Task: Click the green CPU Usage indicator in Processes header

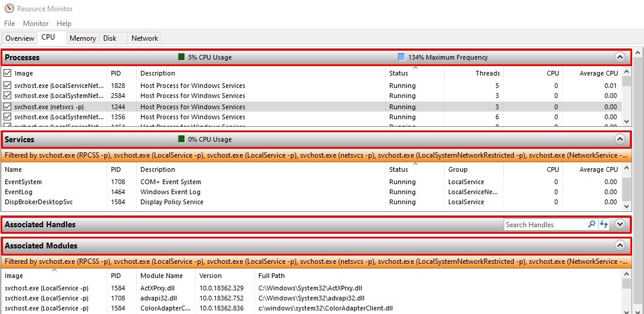Action: [182, 57]
